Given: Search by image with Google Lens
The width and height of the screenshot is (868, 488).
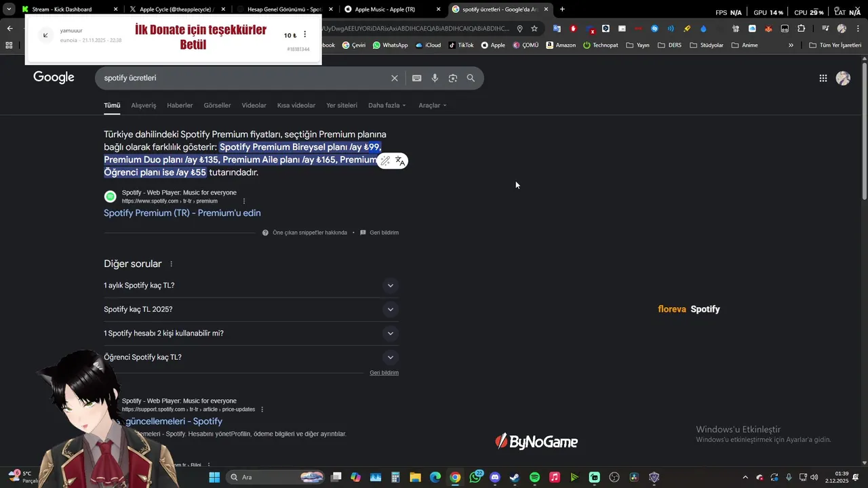Looking at the screenshot, I should 453,78.
